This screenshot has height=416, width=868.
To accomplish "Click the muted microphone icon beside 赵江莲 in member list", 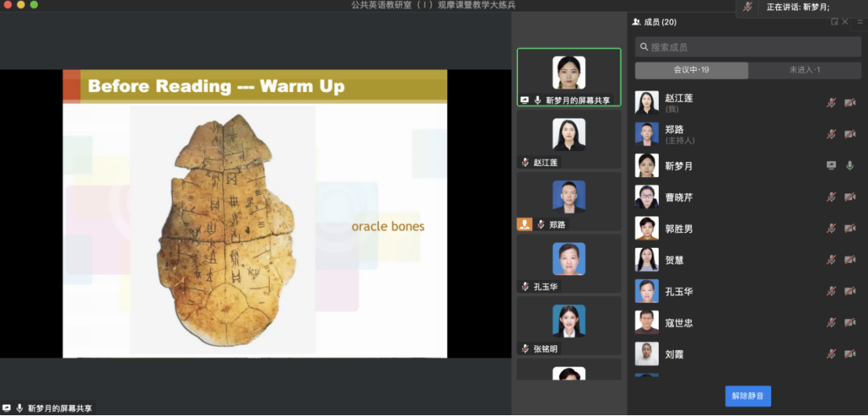I will [x=831, y=103].
